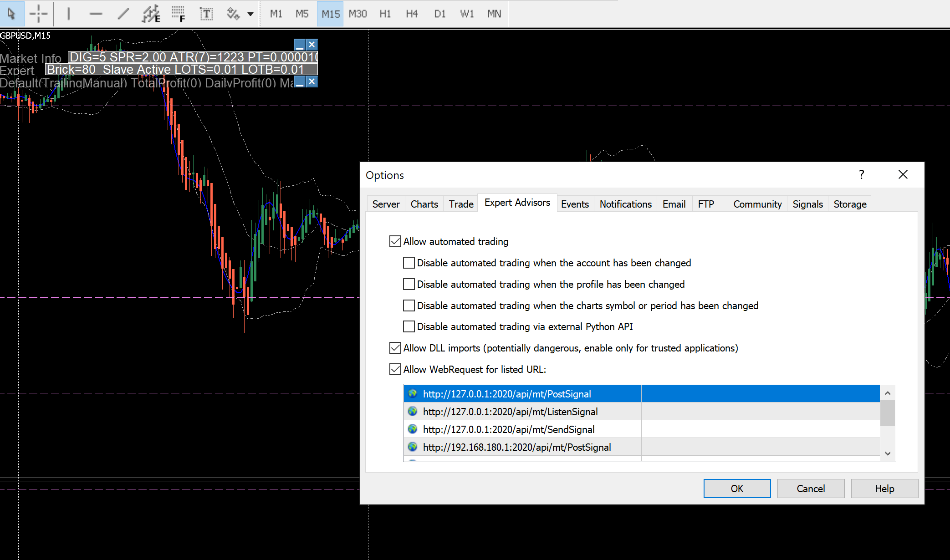
Task: Open the arrows objects dropdown
Action: click(250, 14)
